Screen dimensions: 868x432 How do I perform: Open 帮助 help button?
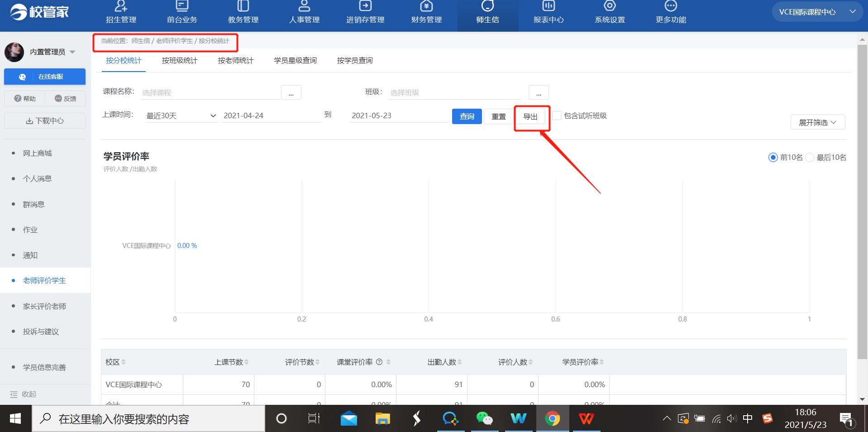pyautogui.click(x=24, y=98)
